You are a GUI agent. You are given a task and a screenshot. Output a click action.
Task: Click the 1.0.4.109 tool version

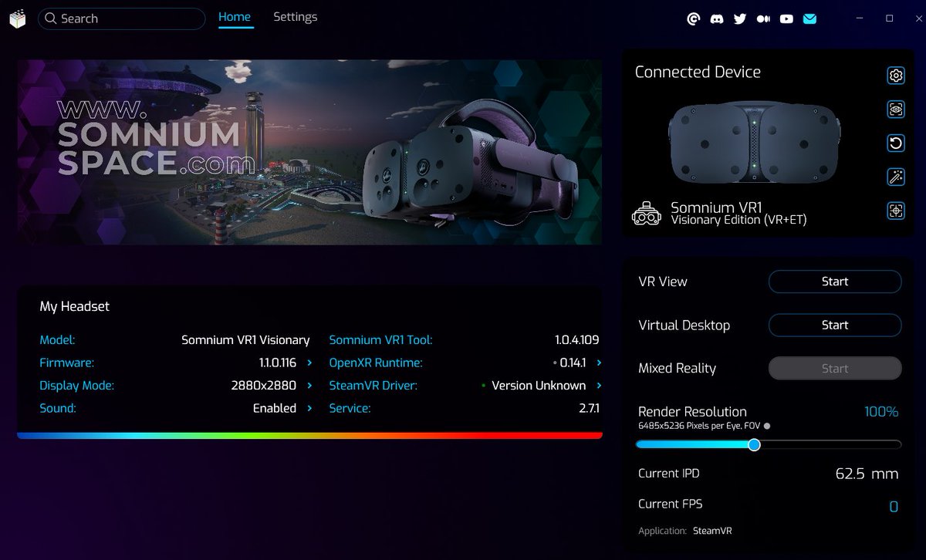[577, 340]
